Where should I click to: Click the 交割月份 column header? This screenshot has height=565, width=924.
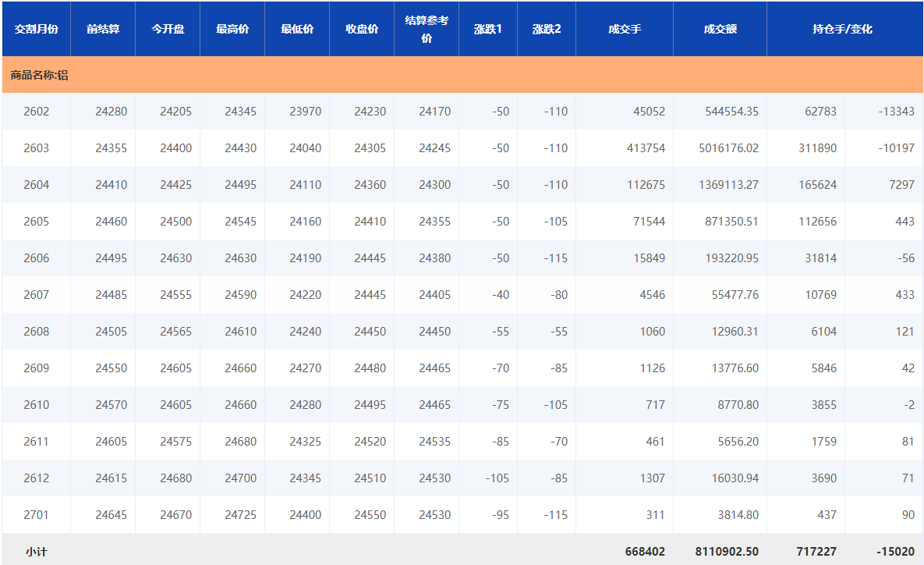tap(36, 29)
